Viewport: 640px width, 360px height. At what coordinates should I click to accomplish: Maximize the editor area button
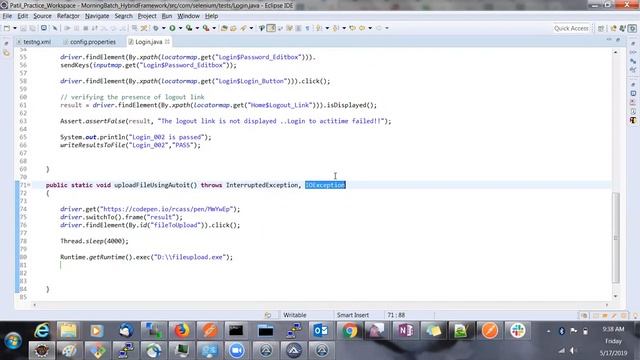point(618,40)
